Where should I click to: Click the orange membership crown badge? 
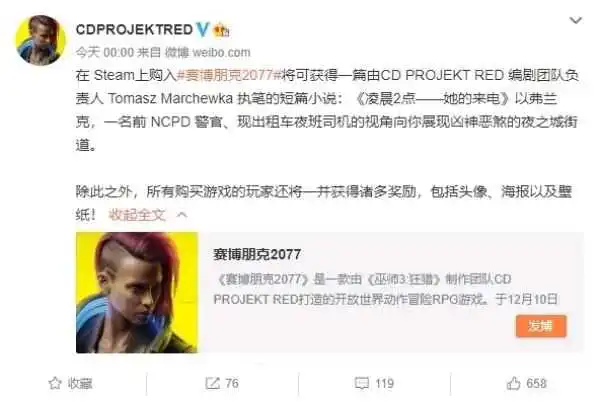point(221,30)
